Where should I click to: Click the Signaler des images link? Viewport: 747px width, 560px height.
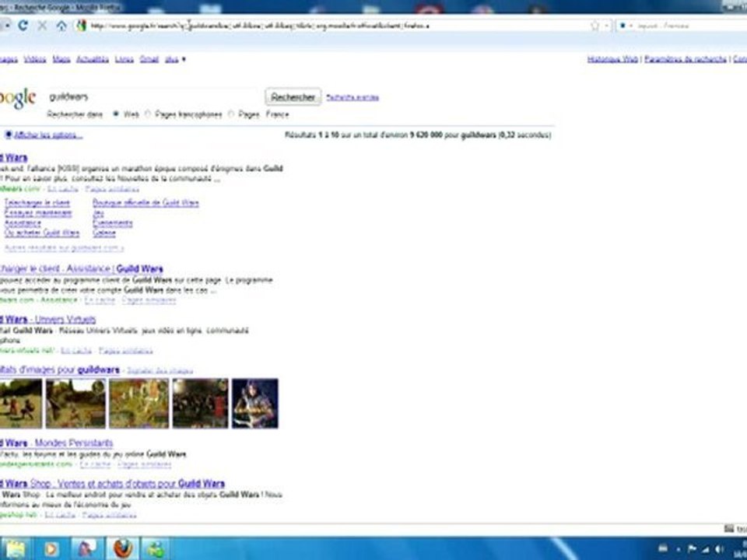click(160, 370)
